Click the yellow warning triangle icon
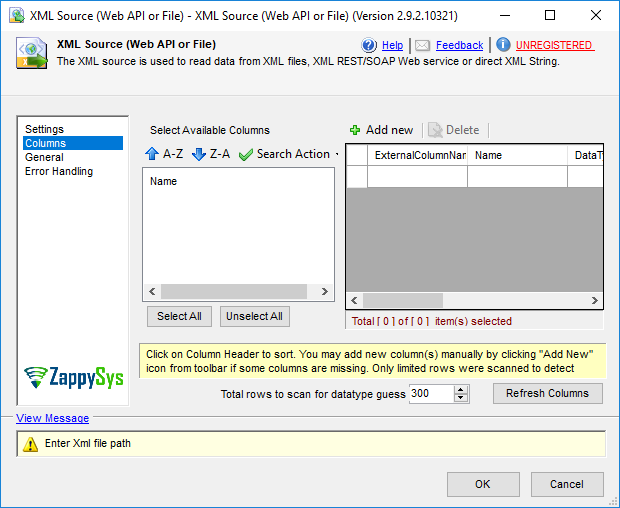Screen dimensions: 620x508 click(x=30, y=444)
